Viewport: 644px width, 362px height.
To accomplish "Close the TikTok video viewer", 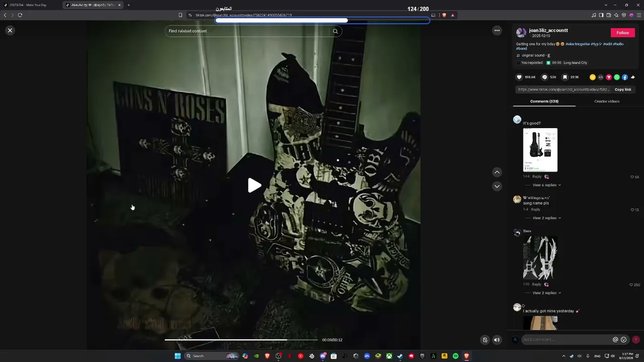I will tap(10, 31).
